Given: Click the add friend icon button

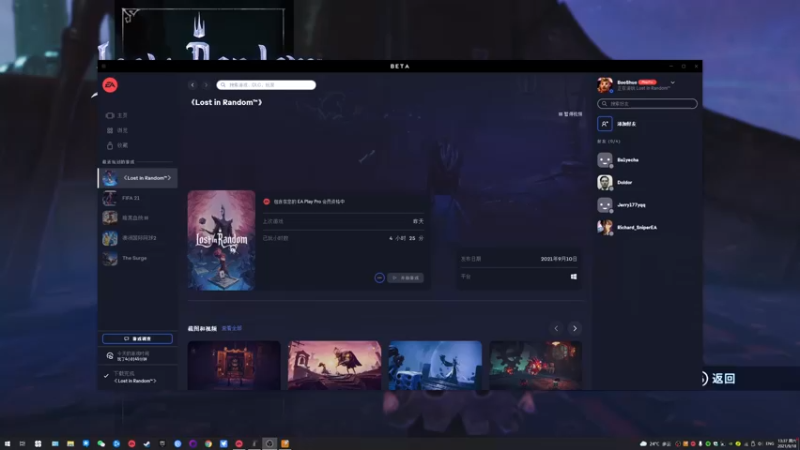Looking at the screenshot, I should pos(605,123).
